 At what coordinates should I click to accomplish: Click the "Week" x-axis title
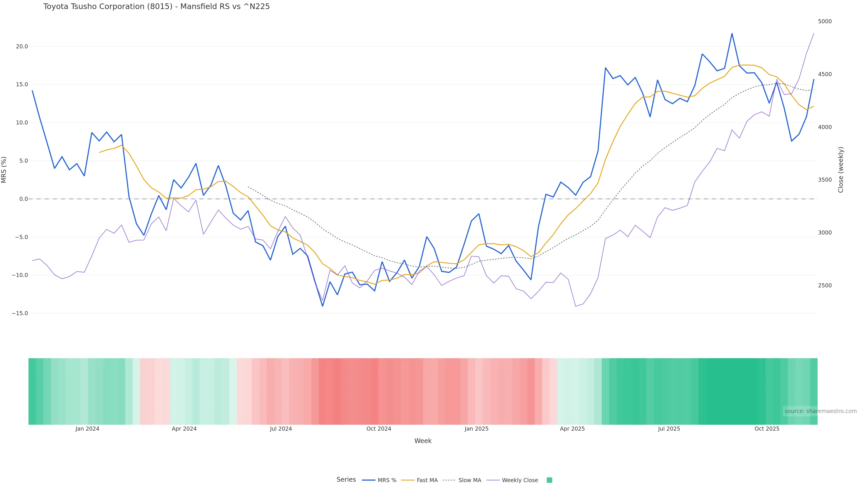point(422,441)
